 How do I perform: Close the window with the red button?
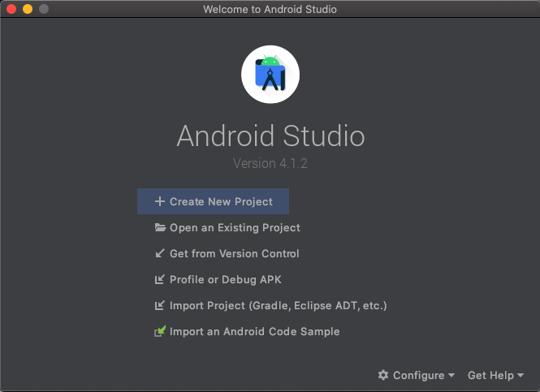tap(11, 9)
